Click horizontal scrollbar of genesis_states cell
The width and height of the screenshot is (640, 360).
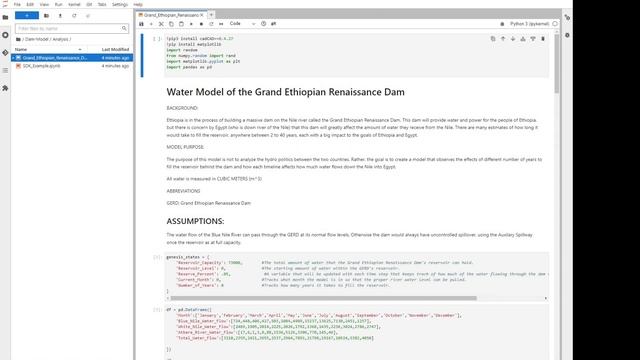323,298
